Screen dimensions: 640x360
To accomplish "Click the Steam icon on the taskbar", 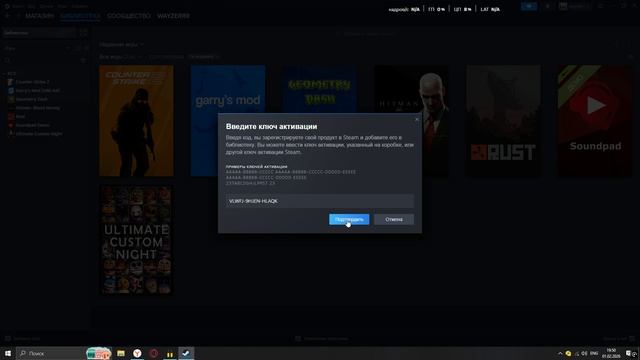I will click(x=186, y=353).
